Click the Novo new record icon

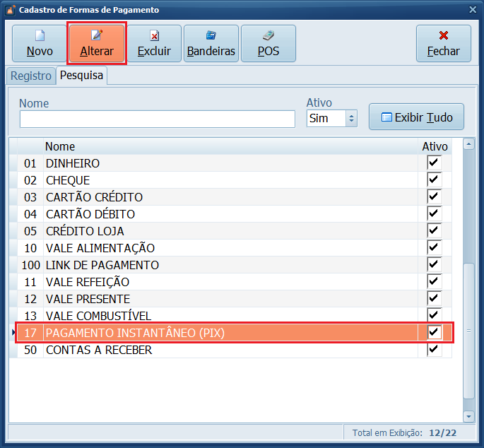point(40,35)
